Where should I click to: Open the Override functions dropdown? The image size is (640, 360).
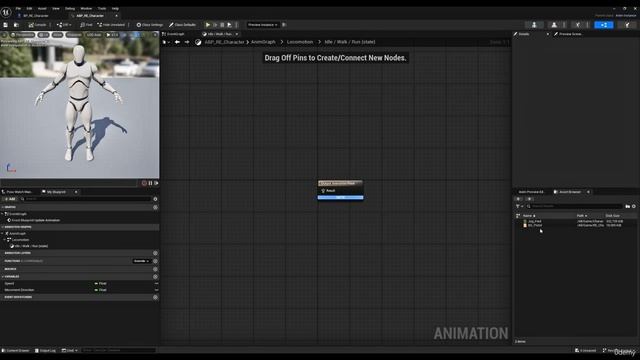click(x=142, y=261)
